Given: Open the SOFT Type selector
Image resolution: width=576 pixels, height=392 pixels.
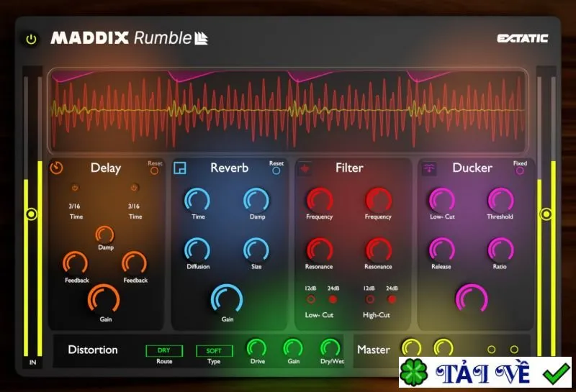Looking at the screenshot, I should (x=214, y=351).
